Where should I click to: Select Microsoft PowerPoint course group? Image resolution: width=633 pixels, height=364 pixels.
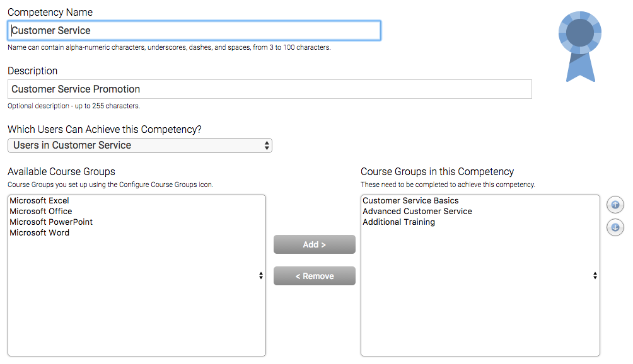pos(51,222)
